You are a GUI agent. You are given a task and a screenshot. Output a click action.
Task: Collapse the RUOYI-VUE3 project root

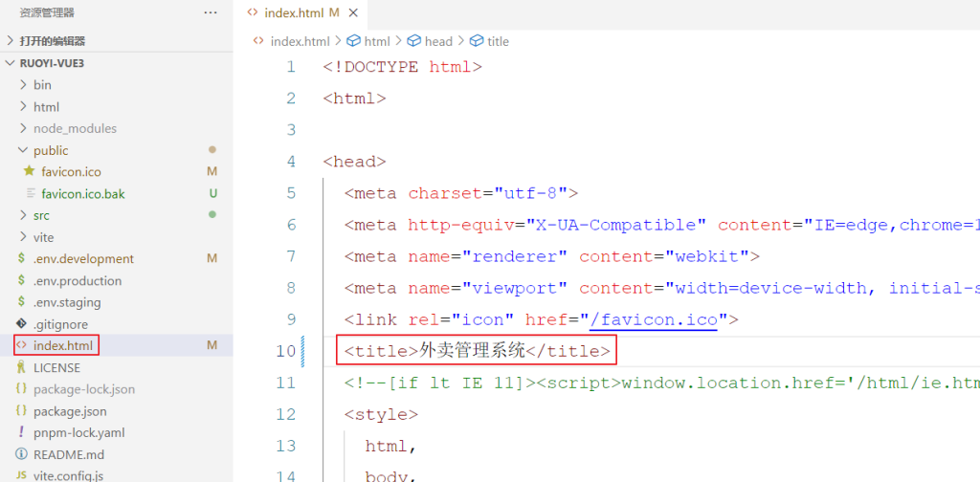(x=46, y=63)
